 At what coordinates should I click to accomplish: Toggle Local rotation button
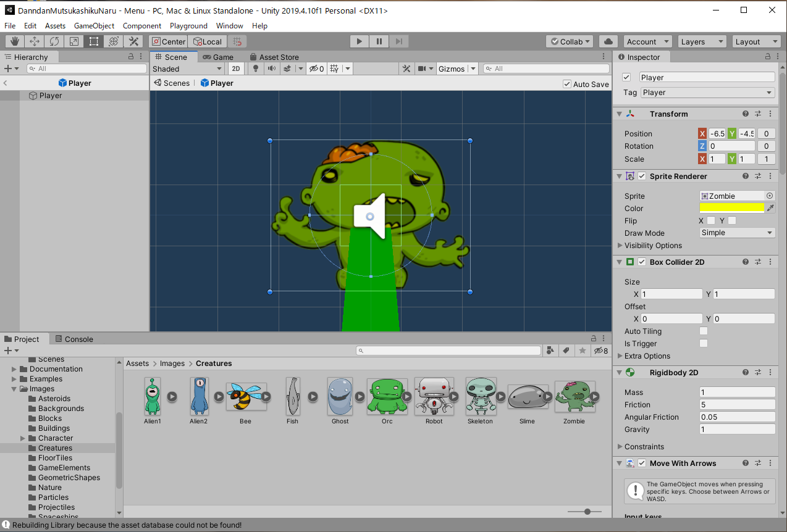(207, 41)
